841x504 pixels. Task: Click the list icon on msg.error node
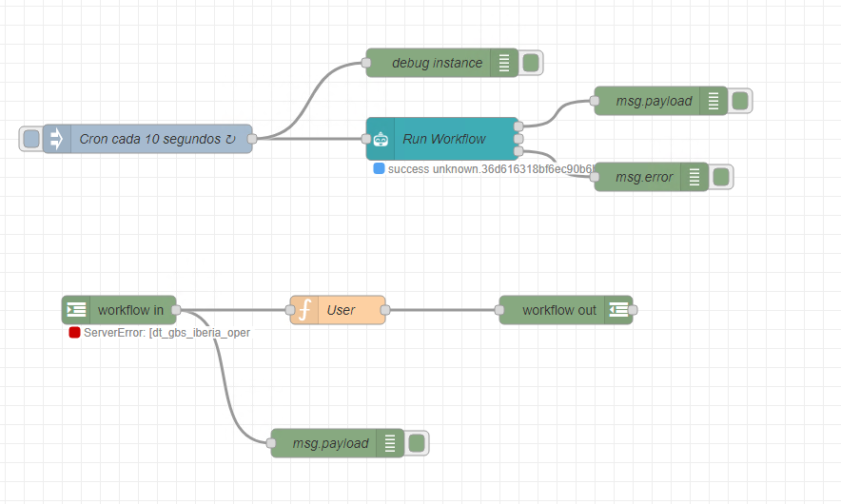[x=694, y=177]
